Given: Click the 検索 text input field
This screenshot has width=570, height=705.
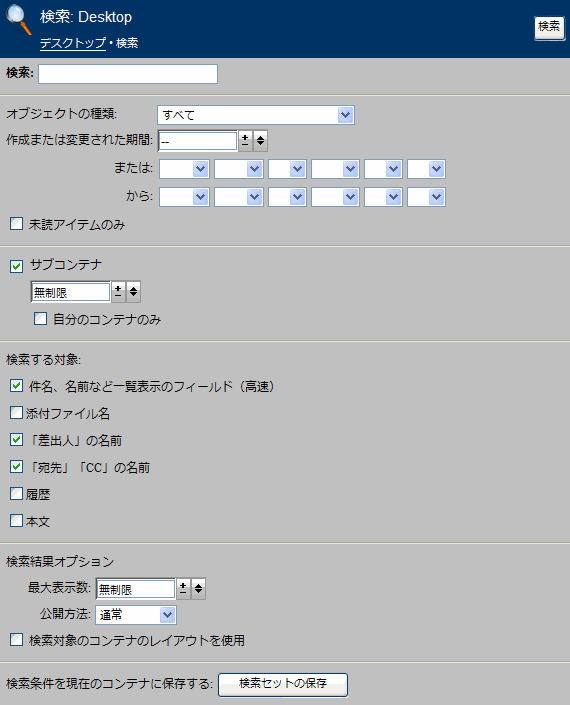Looking at the screenshot, I should 128,74.
